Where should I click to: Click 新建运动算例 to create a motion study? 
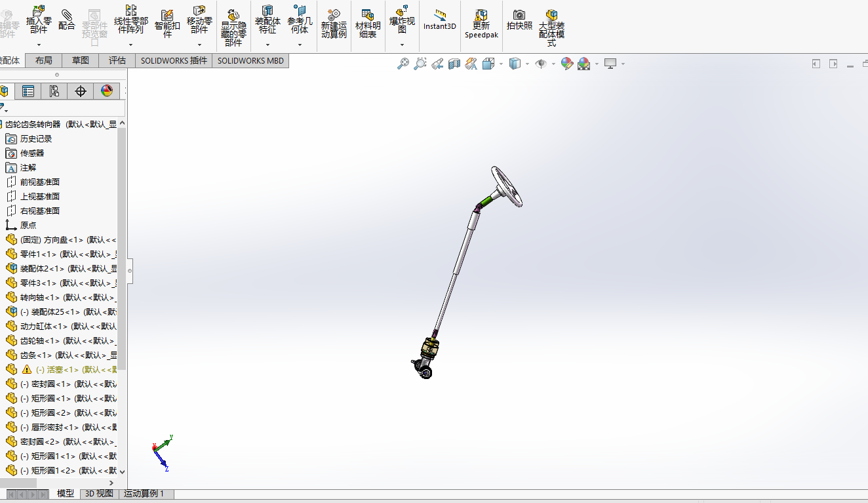(x=334, y=23)
